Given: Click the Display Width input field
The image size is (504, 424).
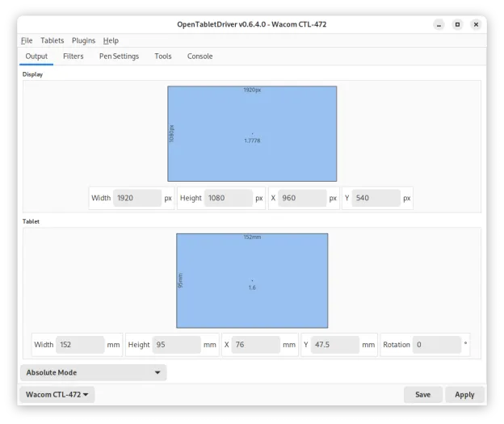Looking at the screenshot, I should click(x=136, y=198).
